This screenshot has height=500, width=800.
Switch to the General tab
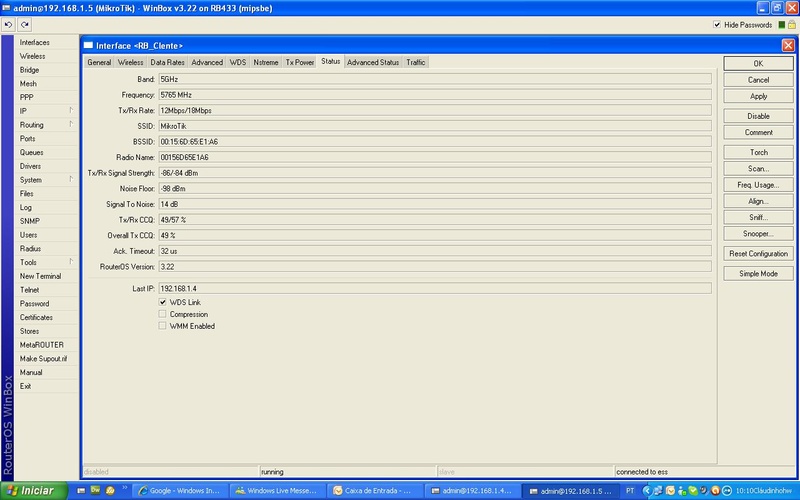pyautogui.click(x=99, y=62)
